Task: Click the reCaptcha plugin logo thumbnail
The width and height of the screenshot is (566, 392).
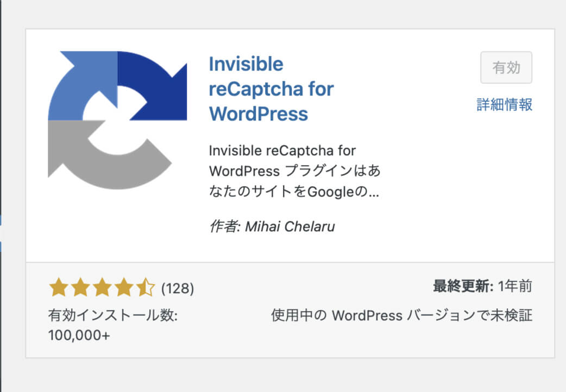Action: coord(117,120)
